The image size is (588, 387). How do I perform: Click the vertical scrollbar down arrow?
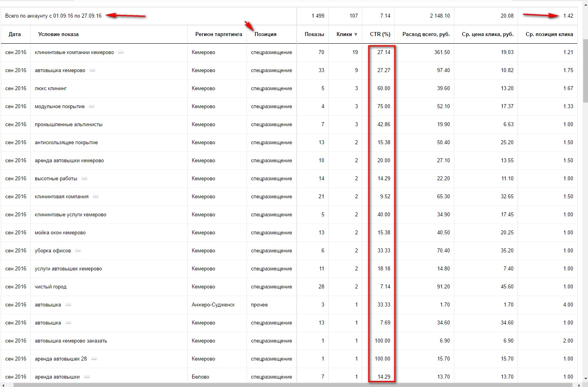[x=585, y=379]
